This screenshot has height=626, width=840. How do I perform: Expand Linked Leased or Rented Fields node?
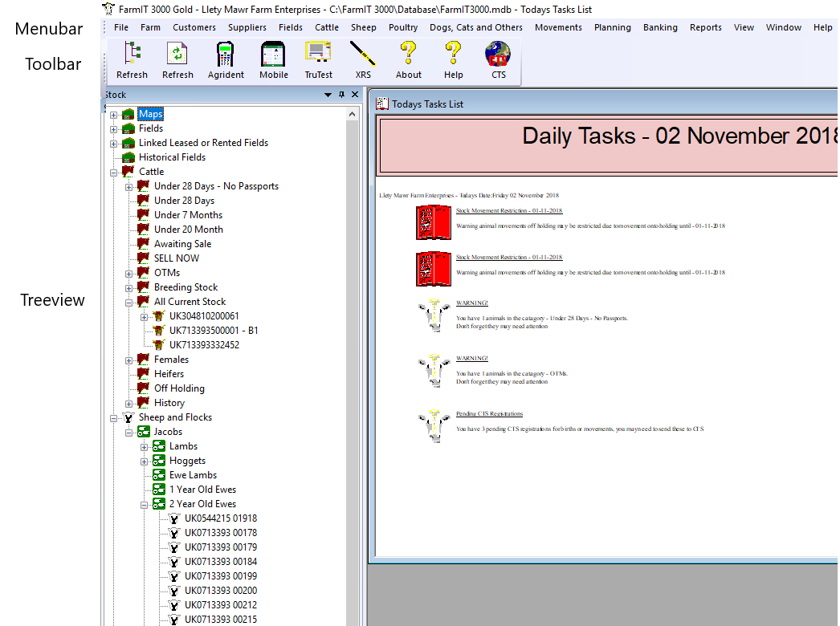click(x=113, y=144)
